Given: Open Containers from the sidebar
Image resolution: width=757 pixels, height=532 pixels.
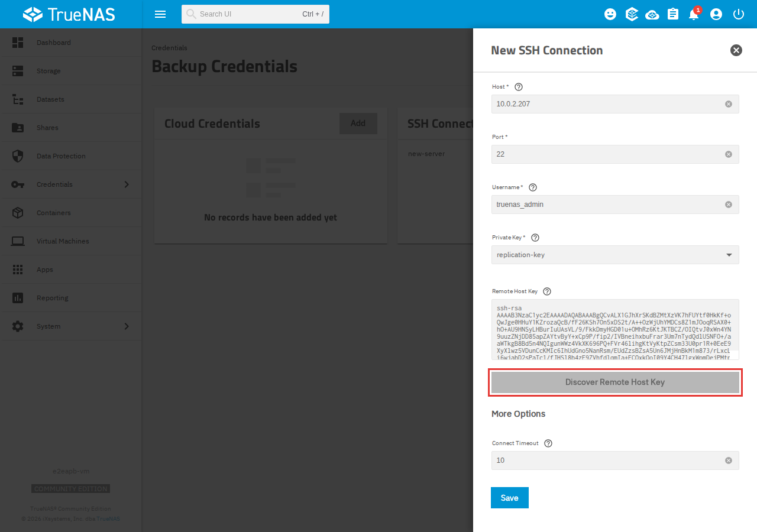Looking at the screenshot, I should 71,213.
